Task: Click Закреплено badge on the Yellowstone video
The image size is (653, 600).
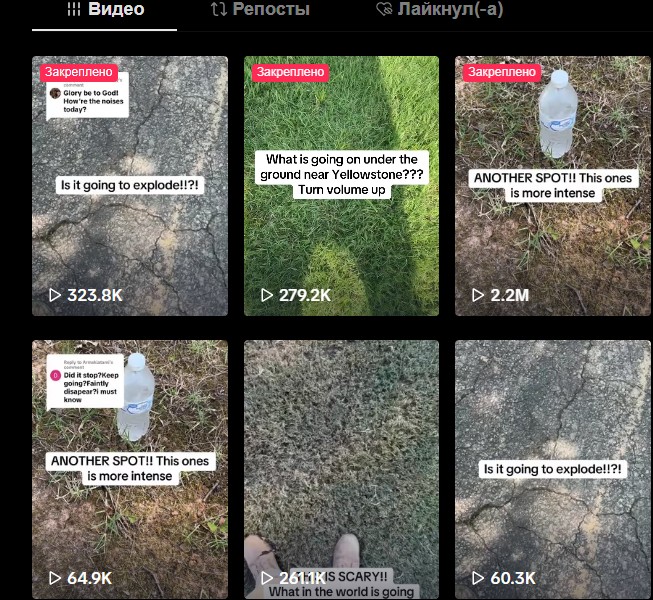Action: (290, 72)
